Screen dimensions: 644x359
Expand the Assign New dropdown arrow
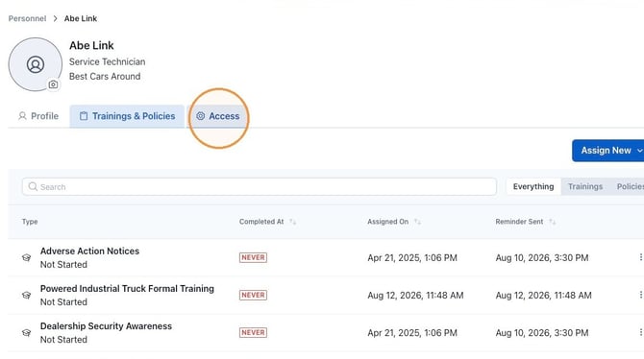(x=639, y=151)
